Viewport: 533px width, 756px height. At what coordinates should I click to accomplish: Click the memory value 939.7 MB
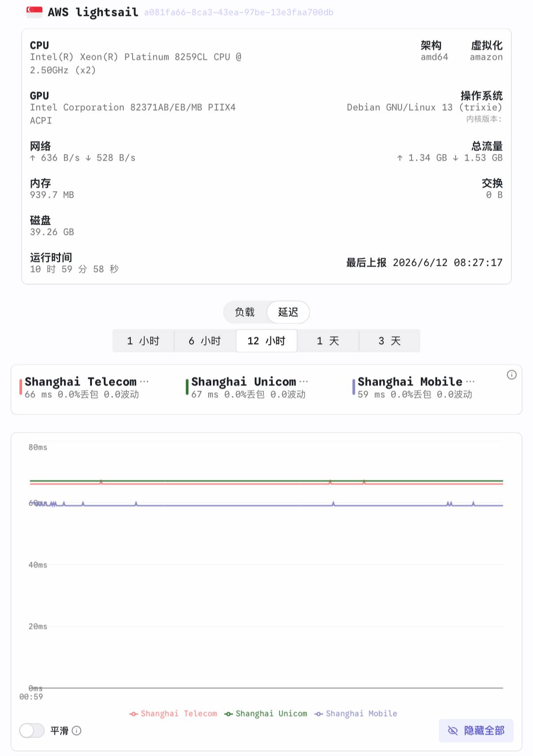click(x=52, y=195)
